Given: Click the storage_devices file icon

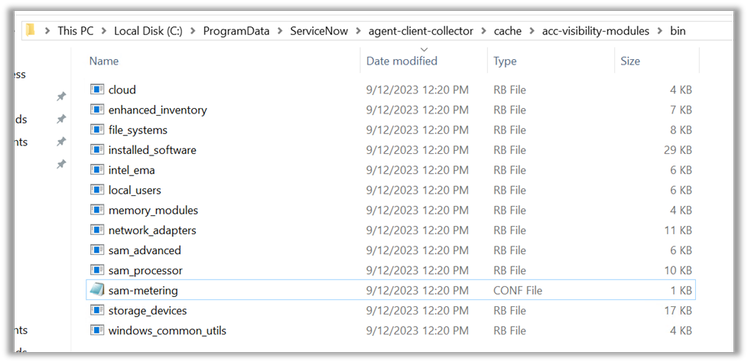Looking at the screenshot, I should [97, 311].
